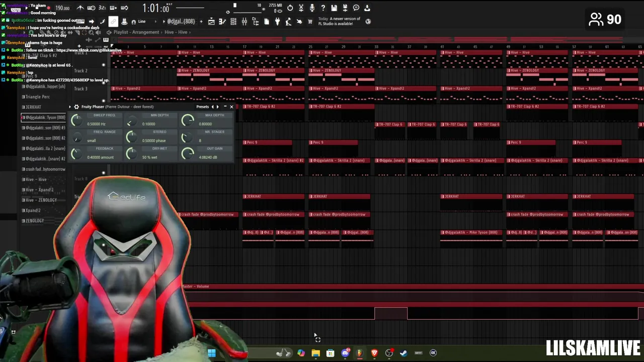This screenshot has width=644, height=362.
Task: Open the undo history icon
Action: (x=290, y=8)
